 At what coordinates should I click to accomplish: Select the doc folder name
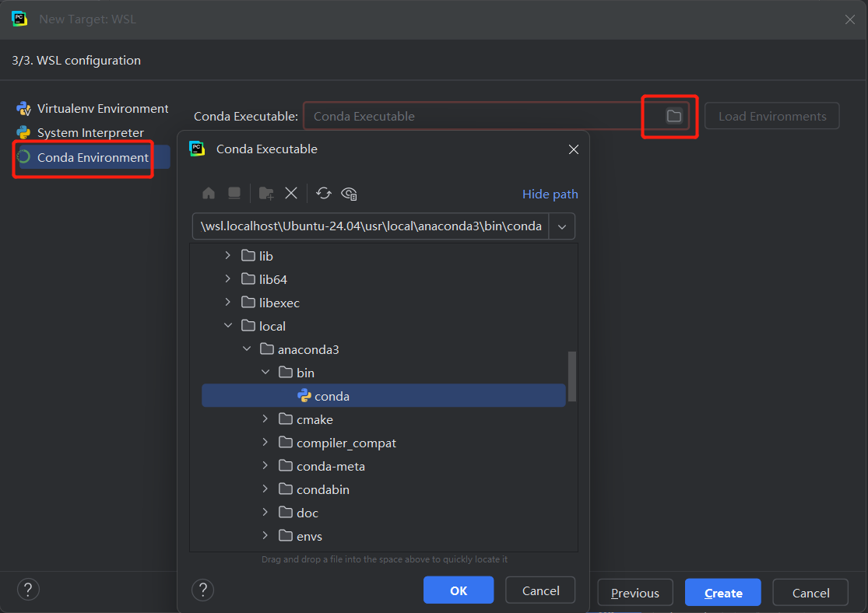coord(307,513)
